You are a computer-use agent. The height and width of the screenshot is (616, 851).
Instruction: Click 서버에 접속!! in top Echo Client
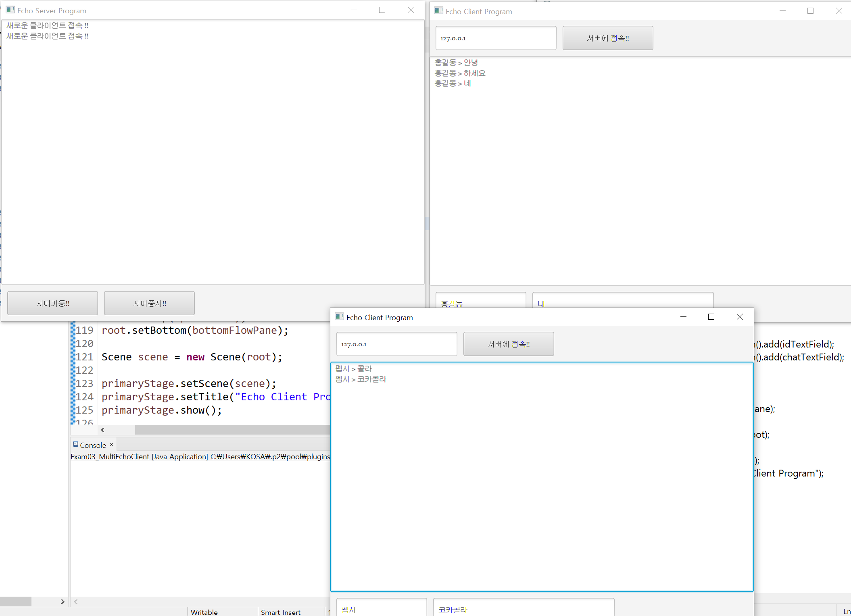[x=608, y=37]
